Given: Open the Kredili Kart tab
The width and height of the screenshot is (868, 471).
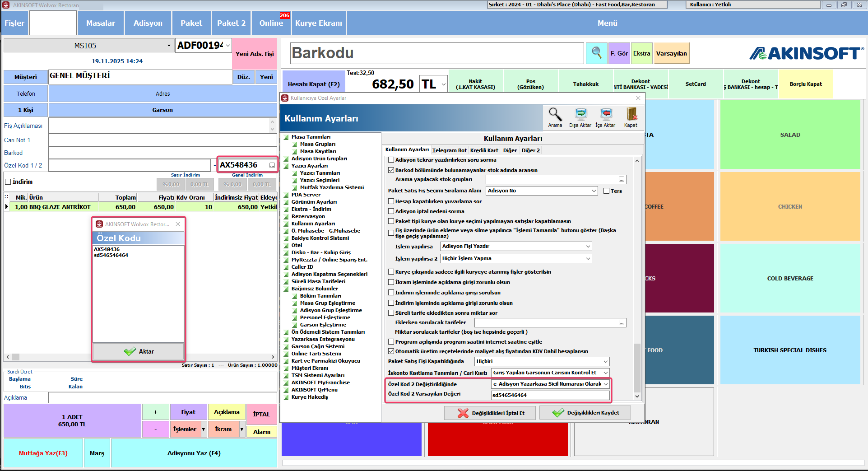Looking at the screenshot, I should point(484,150).
